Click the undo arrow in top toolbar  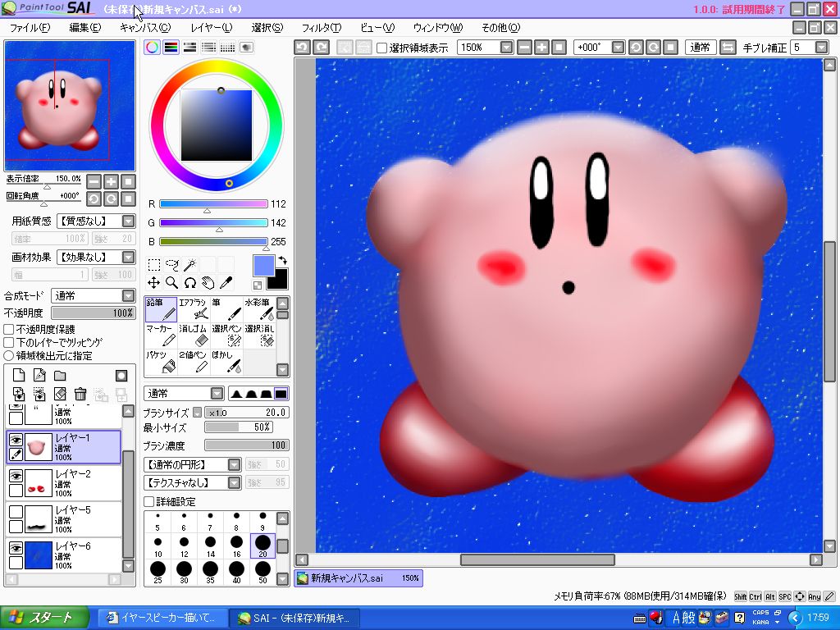click(x=303, y=48)
